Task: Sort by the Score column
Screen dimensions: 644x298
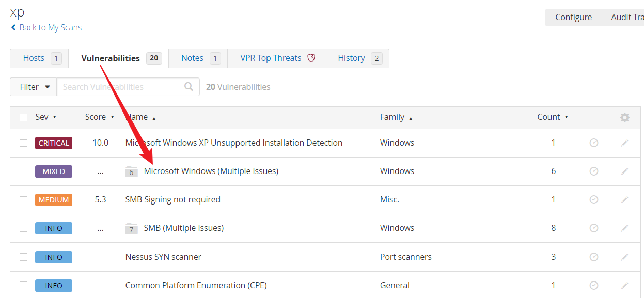Action: (x=99, y=117)
